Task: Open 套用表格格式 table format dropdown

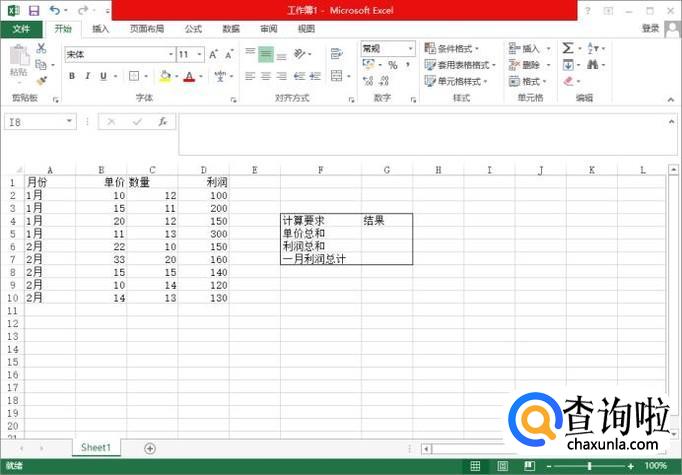Action: (460, 65)
